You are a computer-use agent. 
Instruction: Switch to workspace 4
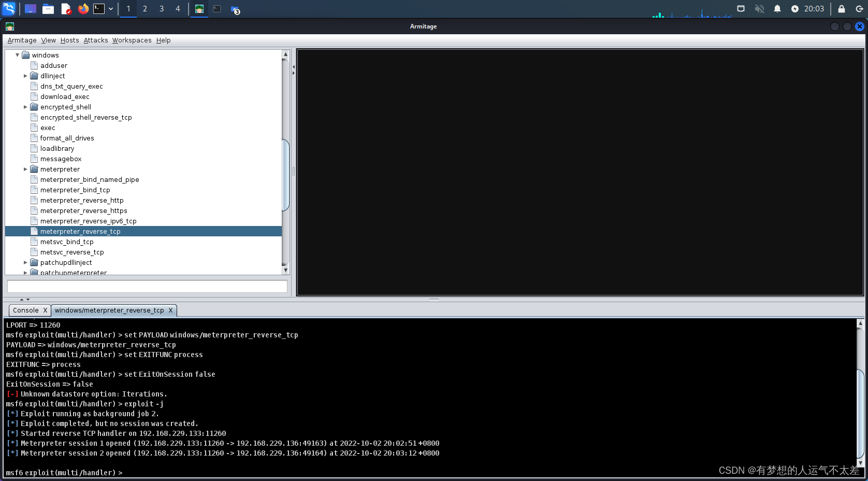point(178,9)
